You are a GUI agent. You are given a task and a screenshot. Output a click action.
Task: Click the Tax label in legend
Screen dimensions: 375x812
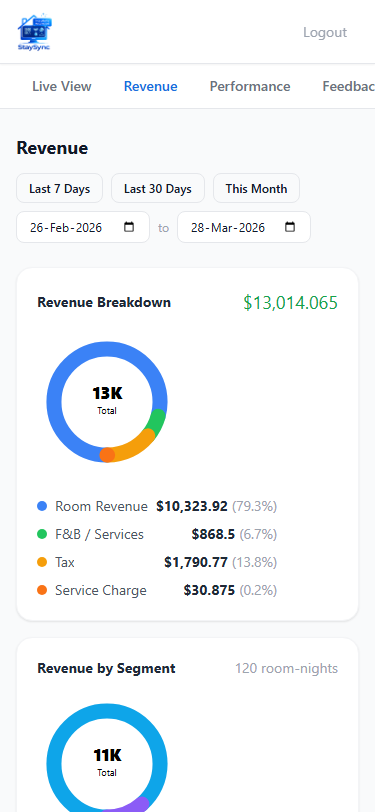[65, 562]
